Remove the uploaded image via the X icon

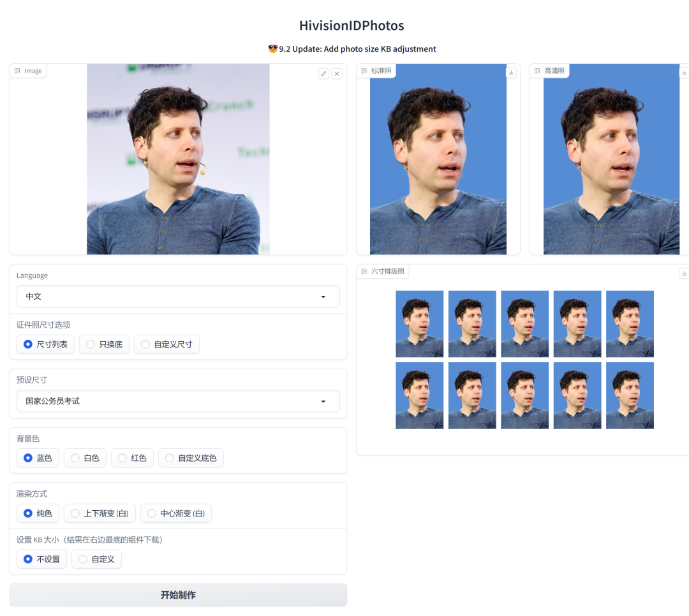click(x=337, y=74)
